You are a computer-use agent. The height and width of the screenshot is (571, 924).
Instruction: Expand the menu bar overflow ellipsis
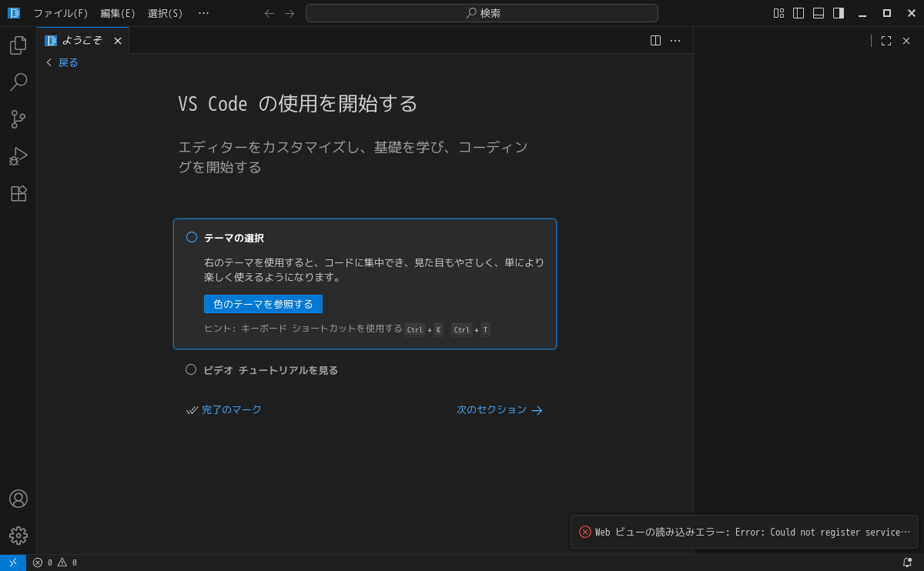click(203, 13)
